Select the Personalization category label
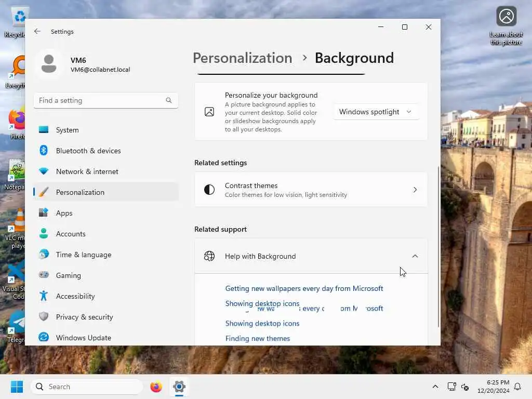 coord(80,192)
